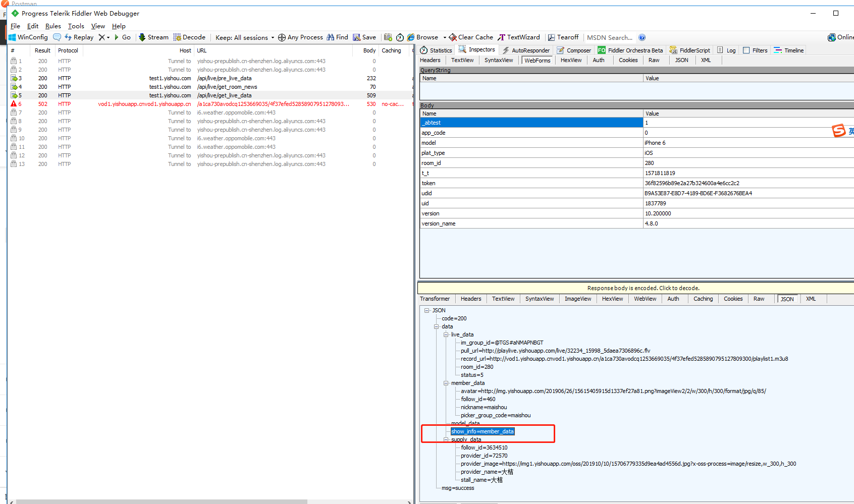Collapse the live_data node
This screenshot has height=504, width=854.
446,334
